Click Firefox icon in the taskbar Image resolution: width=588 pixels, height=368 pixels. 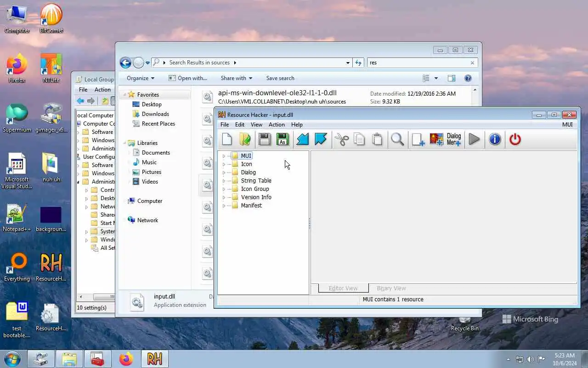[x=126, y=359]
